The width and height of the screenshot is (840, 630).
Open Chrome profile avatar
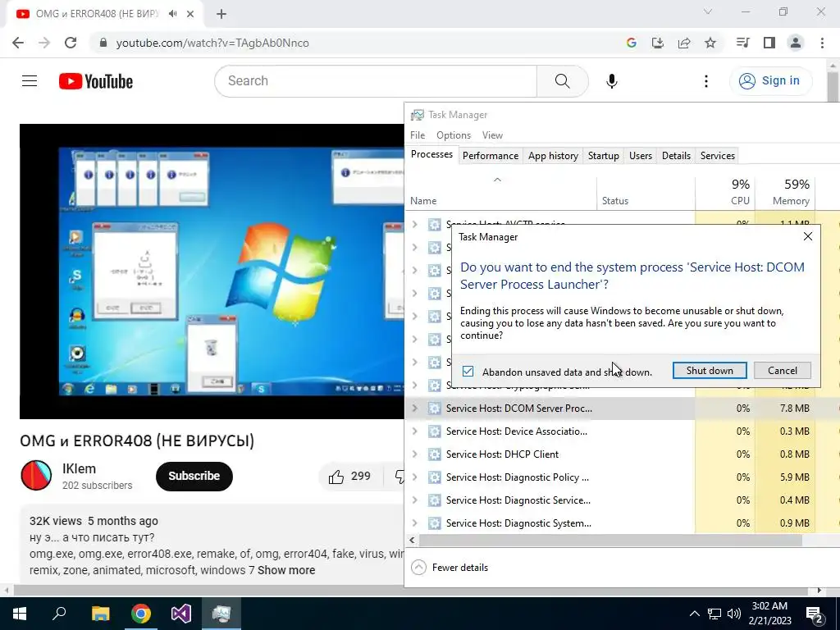(795, 43)
